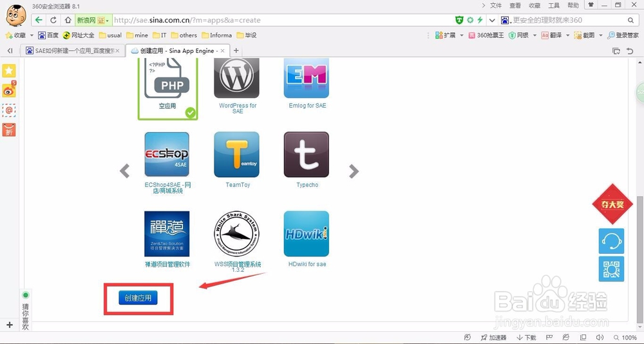Screen dimensions: 644x344
Task: Click the search magnifier icon
Action: (x=631, y=20)
